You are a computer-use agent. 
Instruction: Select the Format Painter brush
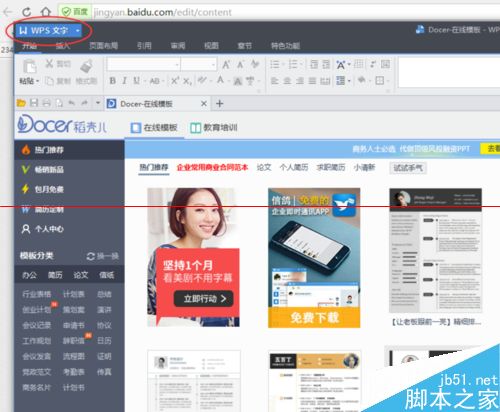[x=87, y=66]
